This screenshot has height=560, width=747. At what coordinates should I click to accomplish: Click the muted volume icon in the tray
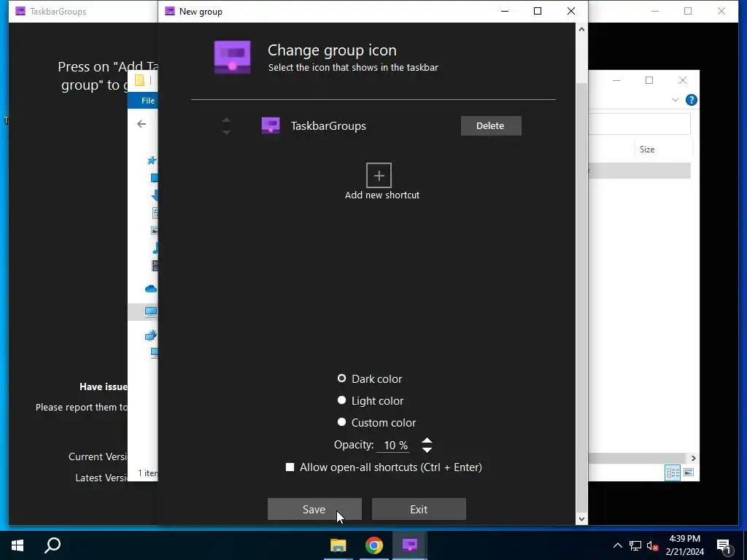pyautogui.click(x=653, y=545)
